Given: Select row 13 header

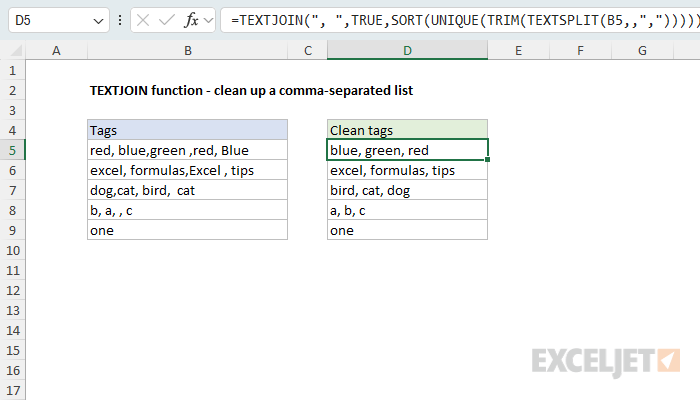Looking at the screenshot, I should [12, 310].
